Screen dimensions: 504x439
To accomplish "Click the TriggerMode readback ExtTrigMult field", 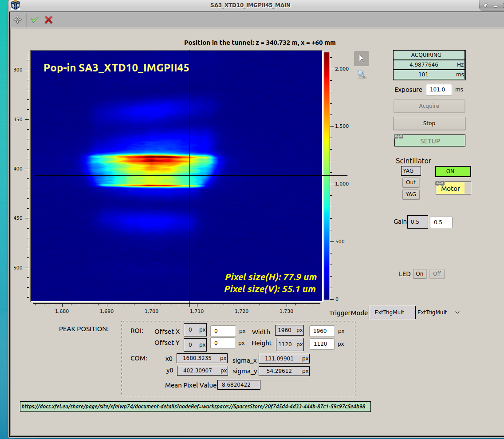I will click(x=392, y=312).
